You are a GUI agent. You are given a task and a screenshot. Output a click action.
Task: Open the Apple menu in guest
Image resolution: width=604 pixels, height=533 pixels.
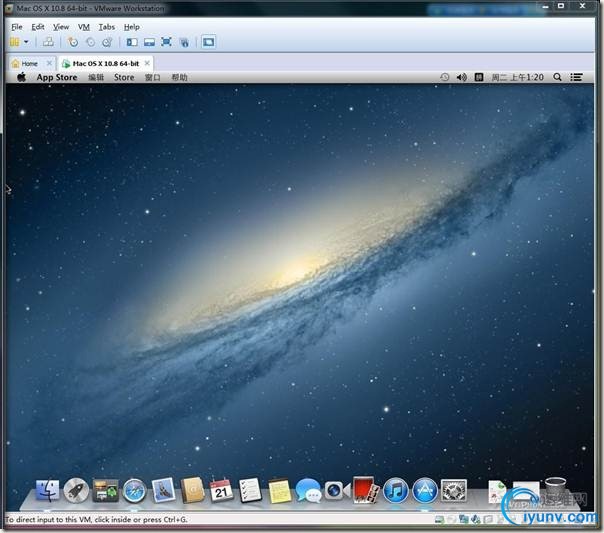coord(22,77)
